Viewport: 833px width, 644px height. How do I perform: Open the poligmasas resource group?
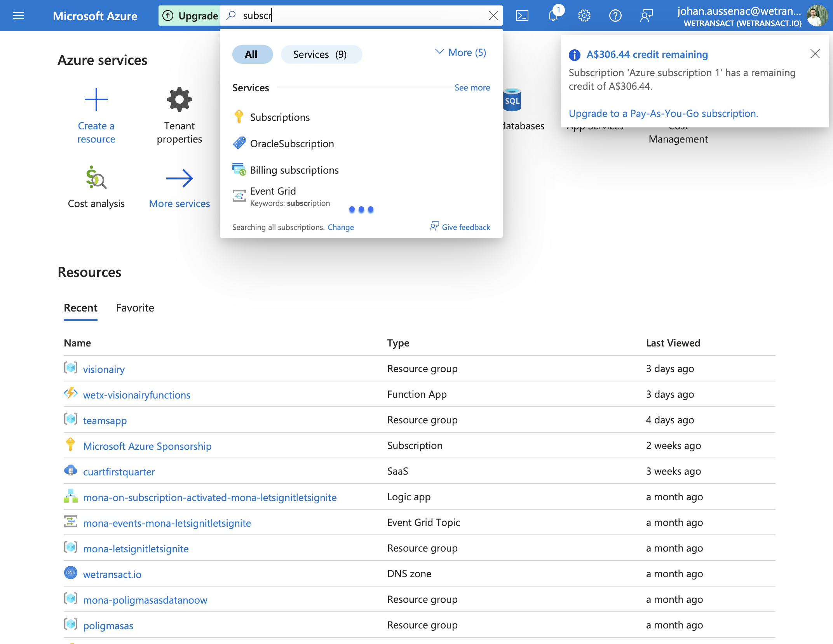(108, 625)
